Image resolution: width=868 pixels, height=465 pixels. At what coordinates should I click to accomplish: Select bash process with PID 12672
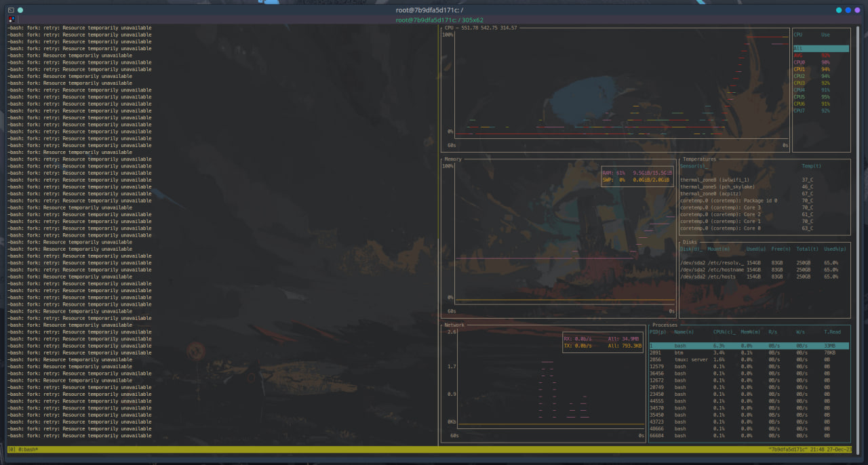pyautogui.click(x=749, y=380)
